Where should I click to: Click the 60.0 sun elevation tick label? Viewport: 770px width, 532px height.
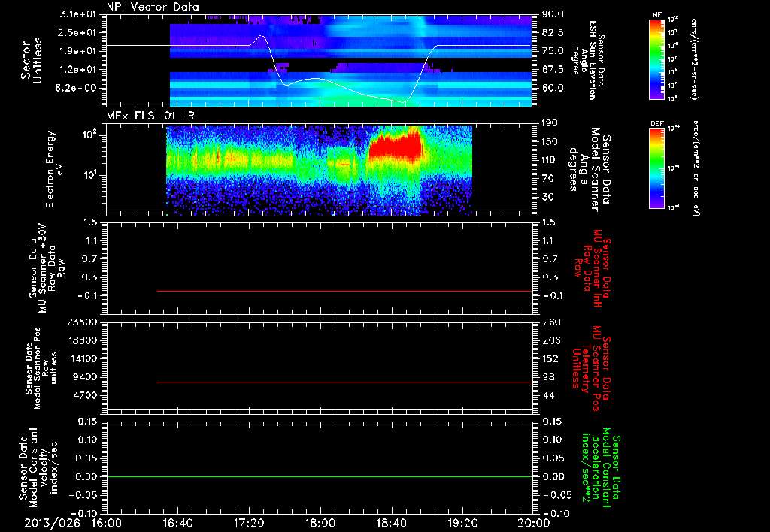coord(553,89)
